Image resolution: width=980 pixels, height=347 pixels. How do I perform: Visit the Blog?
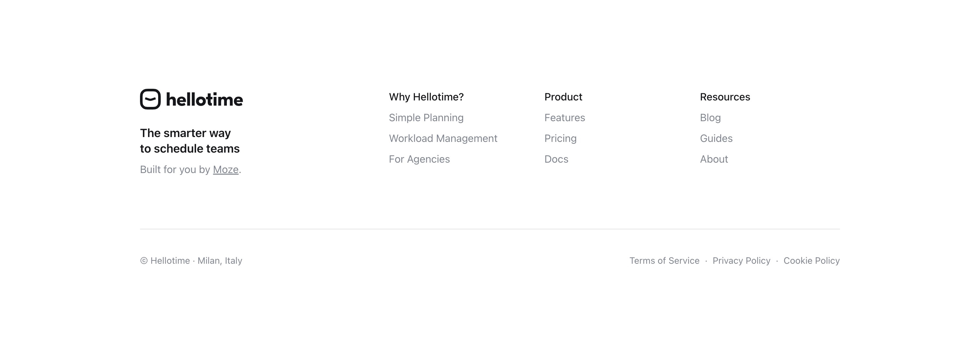pos(710,118)
